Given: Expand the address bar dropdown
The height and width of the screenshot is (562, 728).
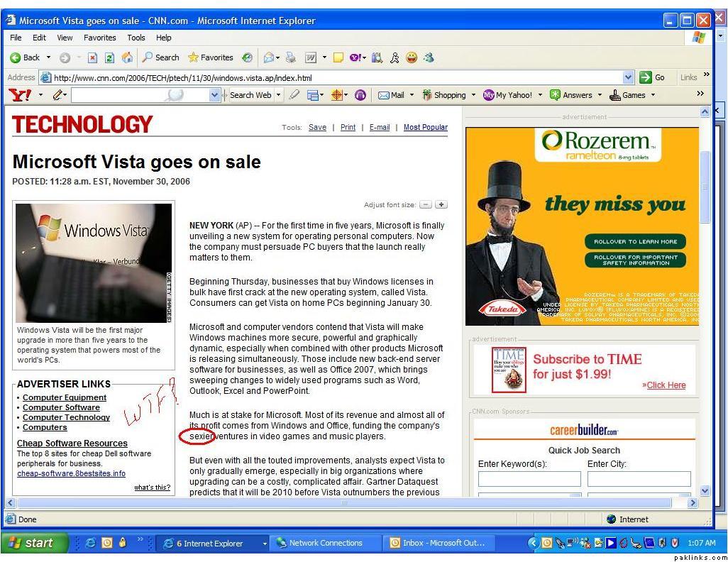Looking at the screenshot, I should [x=628, y=77].
